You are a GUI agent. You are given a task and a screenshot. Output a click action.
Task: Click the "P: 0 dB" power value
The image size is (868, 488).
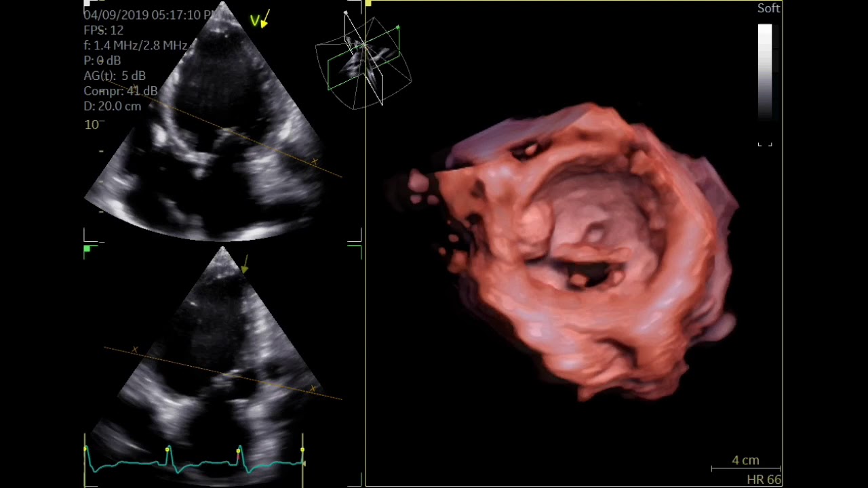tap(102, 60)
